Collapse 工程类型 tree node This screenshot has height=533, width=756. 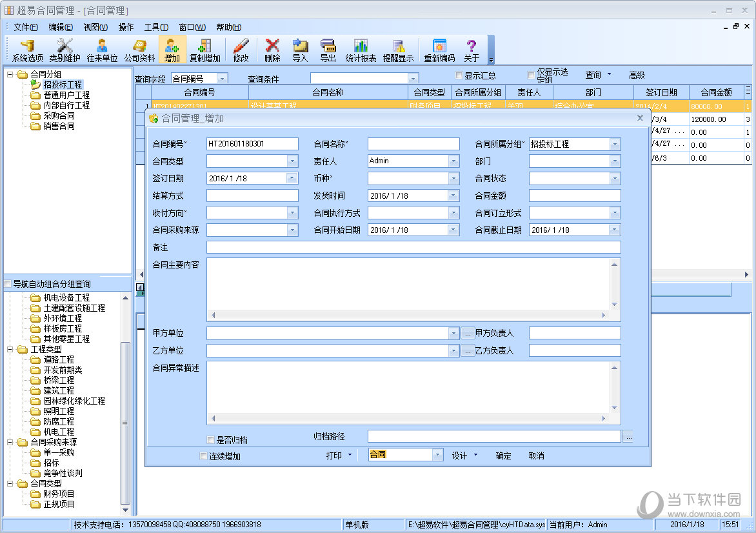click(10, 349)
